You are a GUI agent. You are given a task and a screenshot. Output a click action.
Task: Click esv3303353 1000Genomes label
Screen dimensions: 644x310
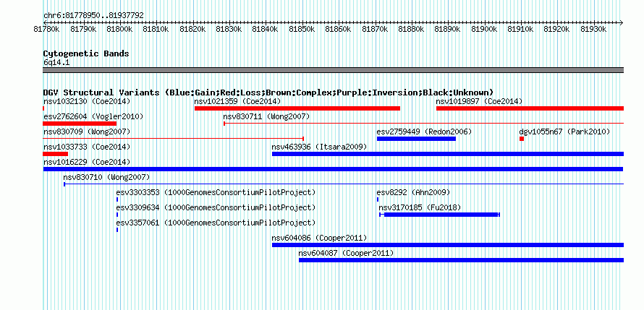click(216, 192)
